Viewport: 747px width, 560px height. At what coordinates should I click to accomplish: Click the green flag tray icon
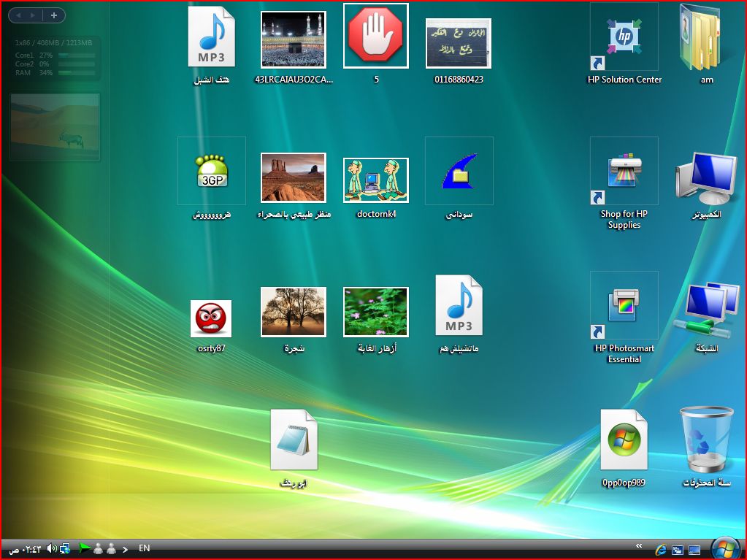pyautogui.click(x=84, y=548)
